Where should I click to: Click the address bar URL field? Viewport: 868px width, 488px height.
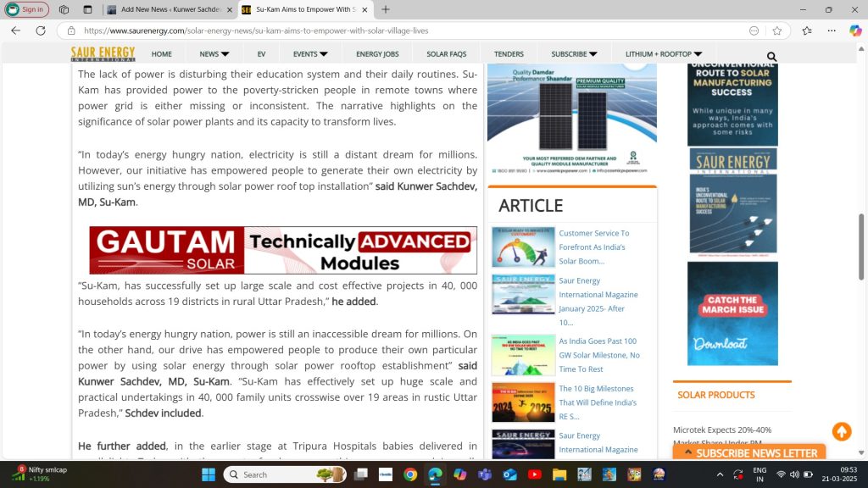[x=409, y=30]
